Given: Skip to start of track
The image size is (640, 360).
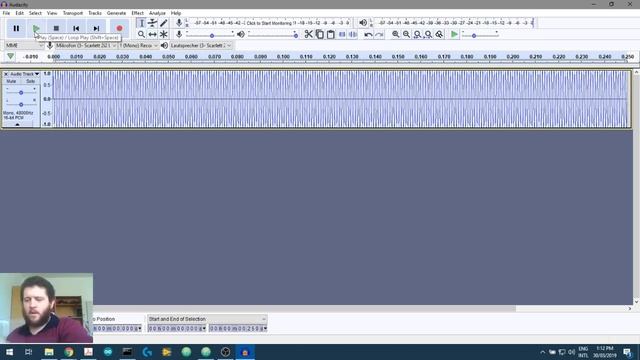Looking at the screenshot, I should [76, 28].
